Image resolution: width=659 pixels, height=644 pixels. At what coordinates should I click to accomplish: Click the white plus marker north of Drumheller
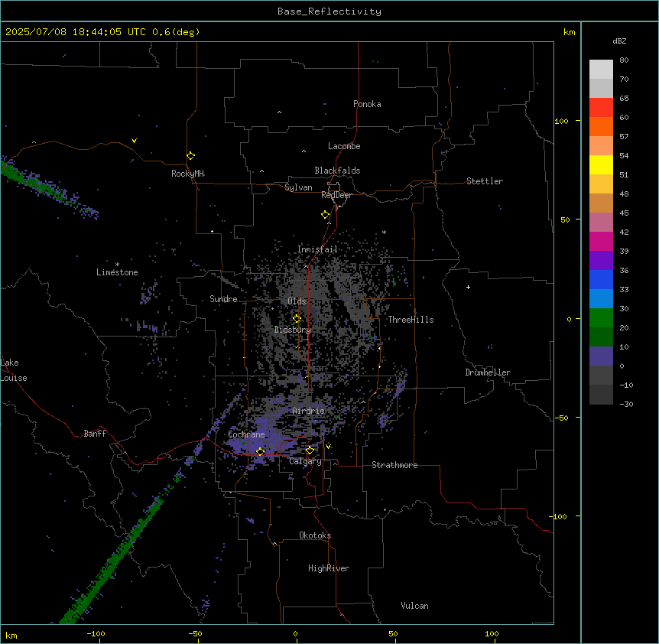pyautogui.click(x=468, y=287)
